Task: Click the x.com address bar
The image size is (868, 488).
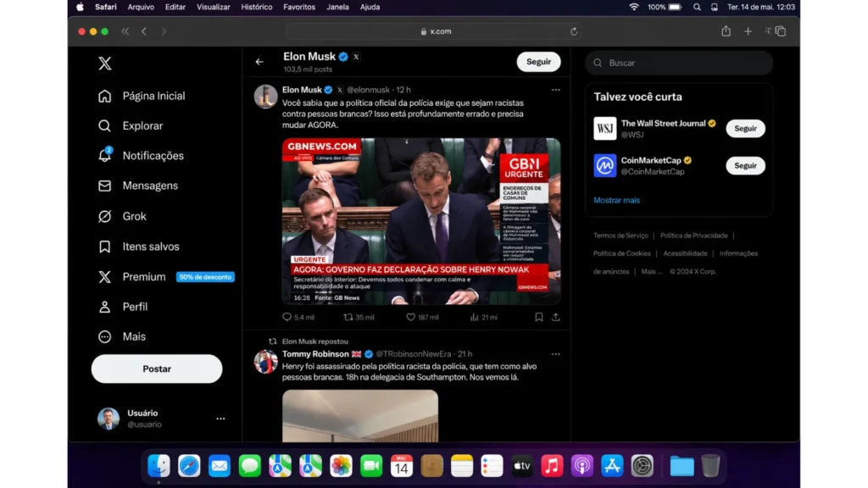Action: click(x=436, y=31)
